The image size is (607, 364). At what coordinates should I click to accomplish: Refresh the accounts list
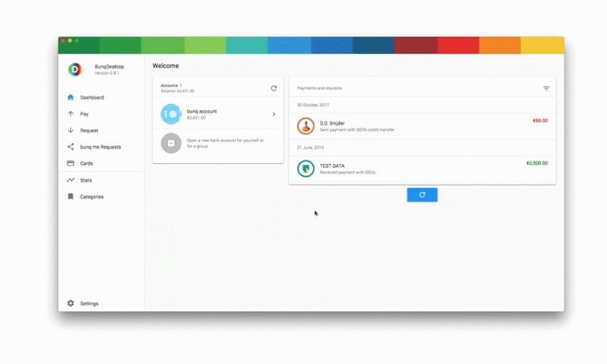tap(274, 88)
